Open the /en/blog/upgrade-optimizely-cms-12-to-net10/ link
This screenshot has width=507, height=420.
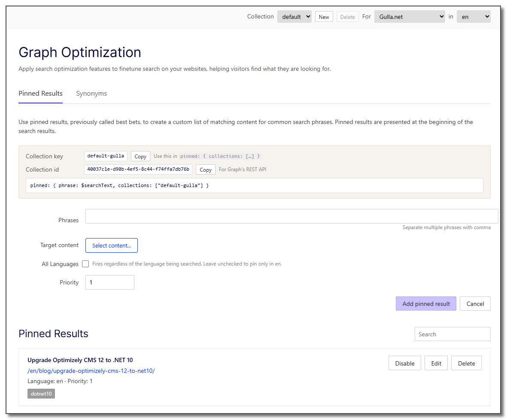(x=91, y=371)
